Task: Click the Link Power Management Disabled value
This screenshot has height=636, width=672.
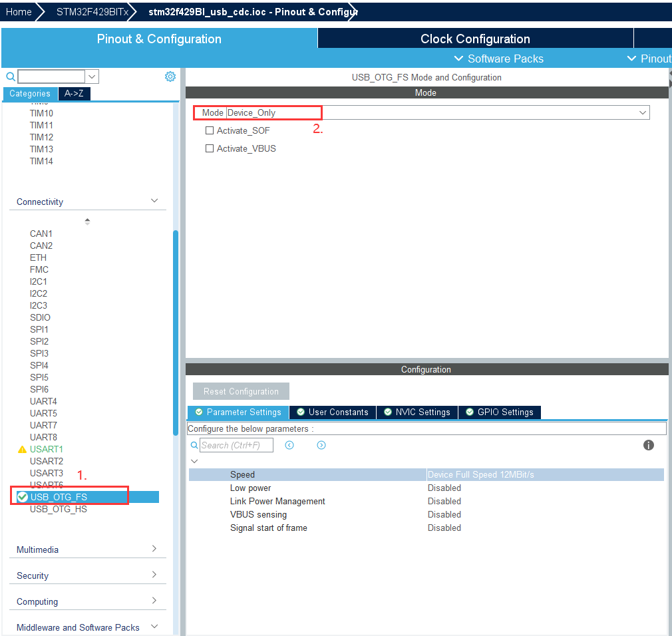Action: point(444,501)
